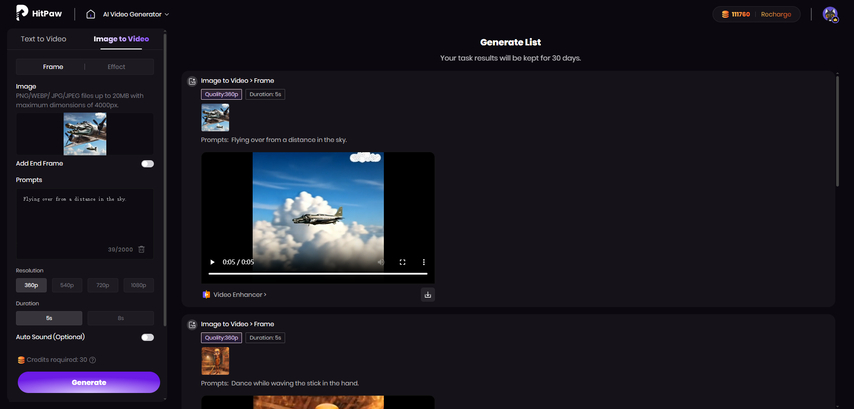Select the Image to Video tab
The width and height of the screenshot is (854, 409).
tap(121, 39)
